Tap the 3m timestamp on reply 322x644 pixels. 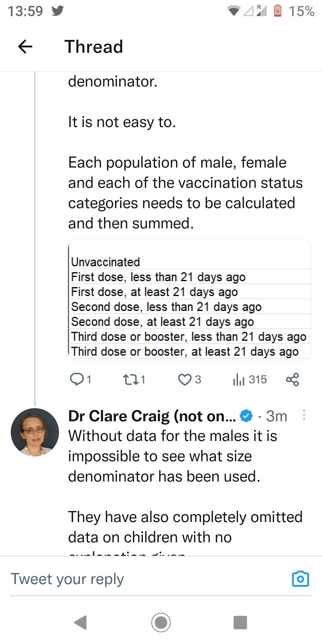(x=276, y=416)
